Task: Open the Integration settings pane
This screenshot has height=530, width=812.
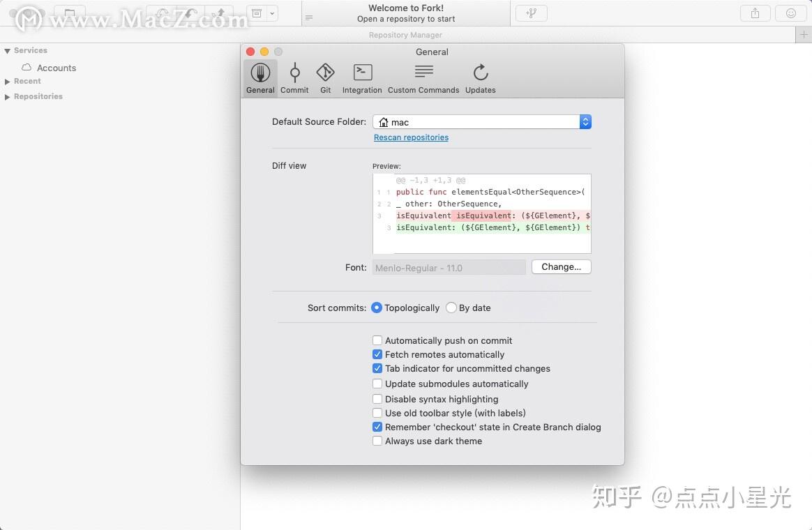Action: pos(361,77)
